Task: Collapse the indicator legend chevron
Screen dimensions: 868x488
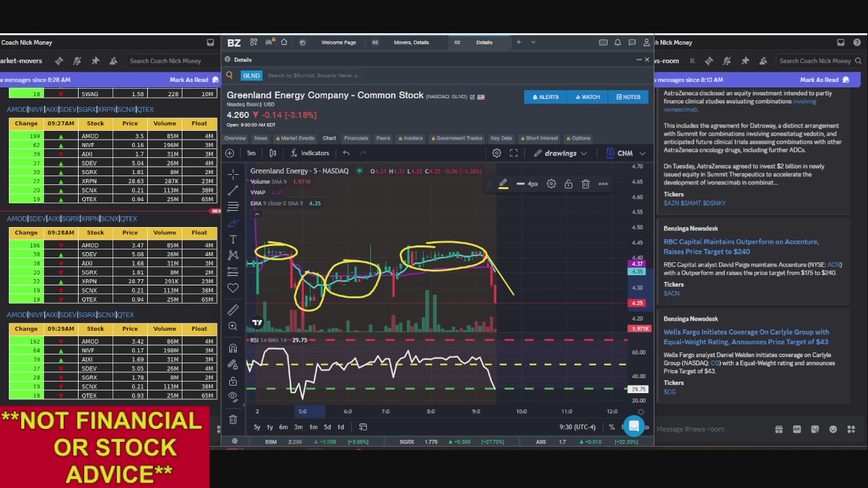Action: point(256,214)
